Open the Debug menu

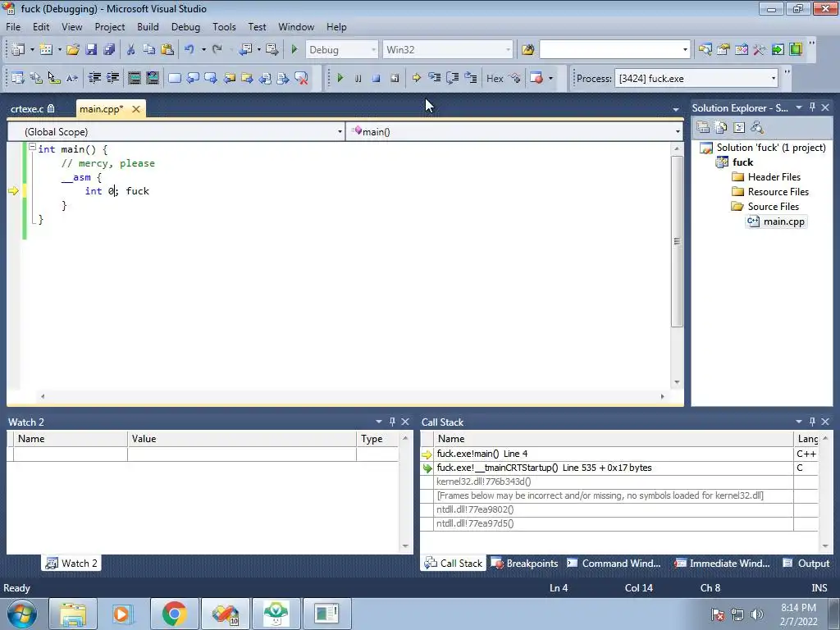[x=186, y=27]
